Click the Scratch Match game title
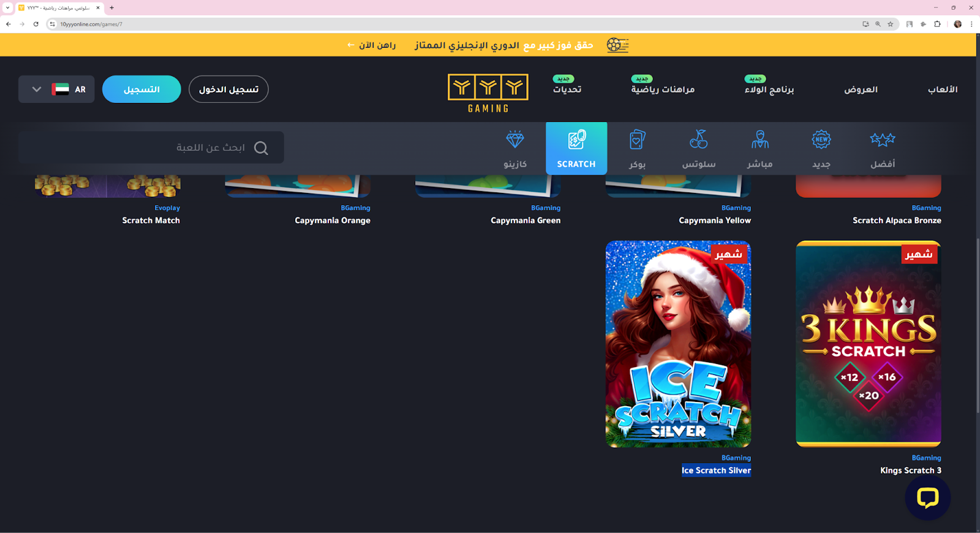Screen dimensions: 980x533 151,221
